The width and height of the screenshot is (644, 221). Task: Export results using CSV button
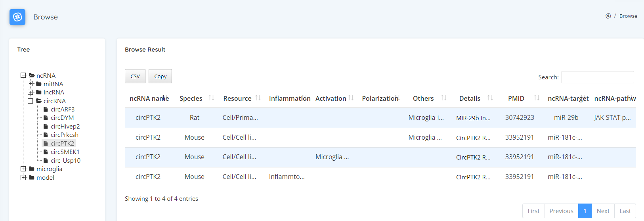(x=135, y=76)
